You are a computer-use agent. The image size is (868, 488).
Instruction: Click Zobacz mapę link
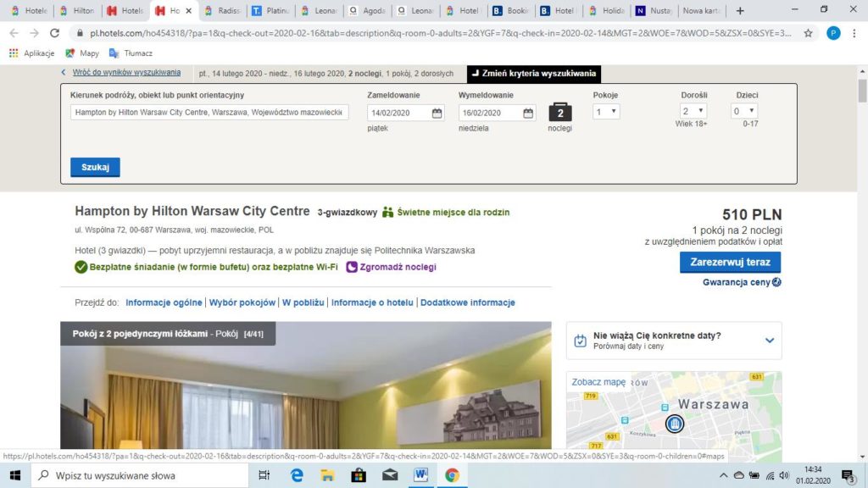(598, 382)
